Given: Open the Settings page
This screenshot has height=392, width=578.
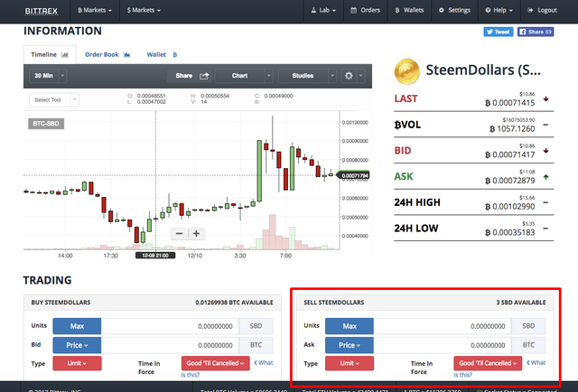Looking at the screenshot, I should (454, 10).
